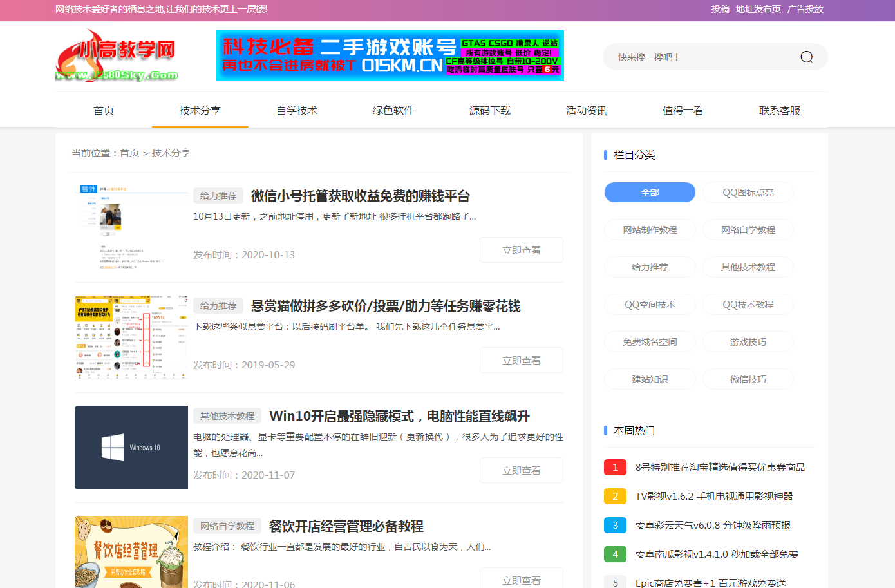Open the 技术分享 navigation tab
895x588 pixels.
point(200,111)
